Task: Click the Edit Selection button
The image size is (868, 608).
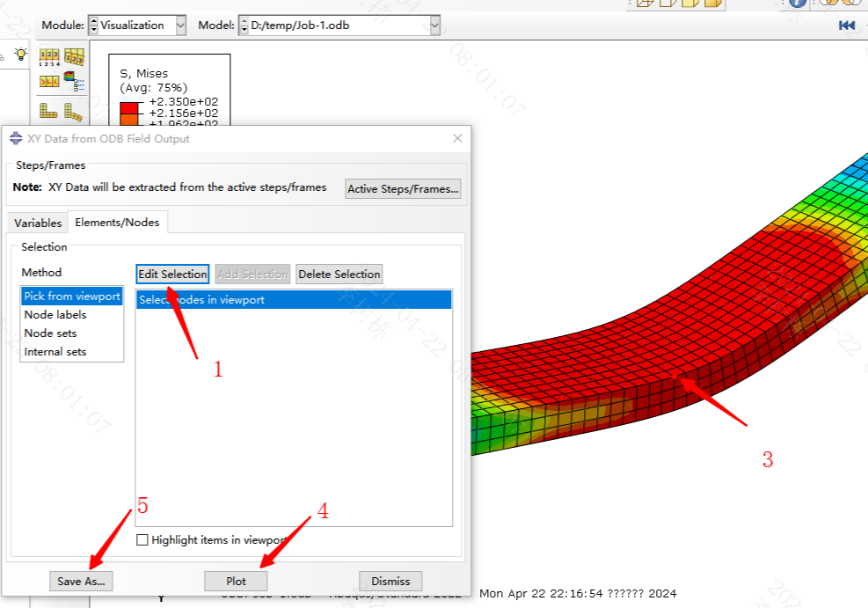Action: pos(172,275)
